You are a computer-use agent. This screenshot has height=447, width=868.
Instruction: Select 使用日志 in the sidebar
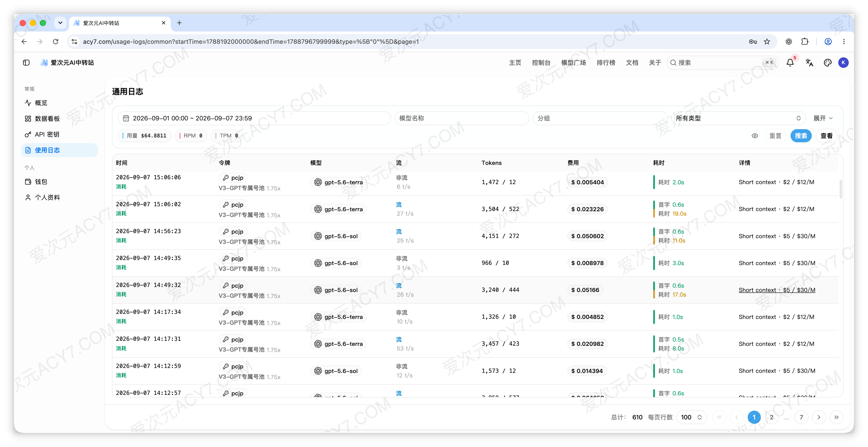[x=59, y=150]
